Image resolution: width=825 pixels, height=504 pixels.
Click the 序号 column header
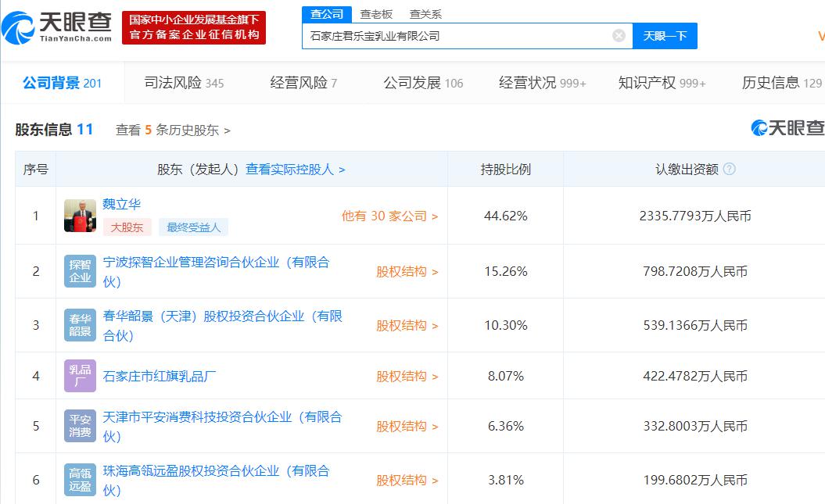[x=36, y=170]
